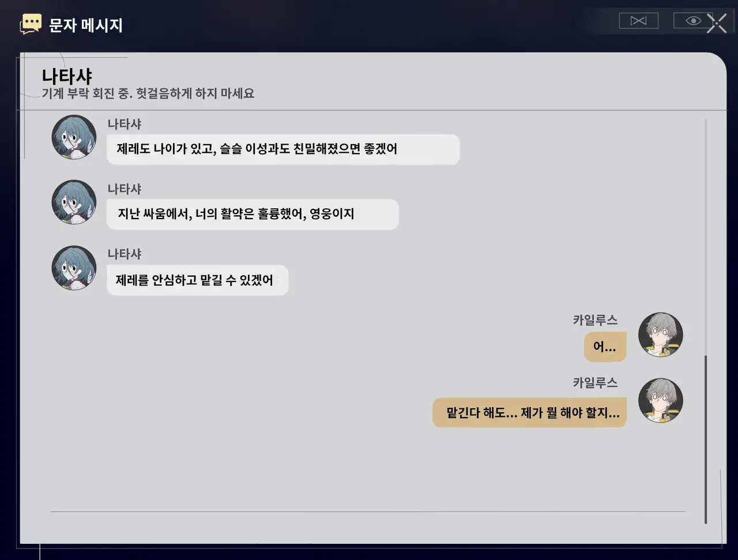The width and height of the screenshot is (738, 560).
Task: Select message '제레도 나이가 있고, 슬슬 이성과도 친밀해졌으면 좋겠어'
Action: 283,149
